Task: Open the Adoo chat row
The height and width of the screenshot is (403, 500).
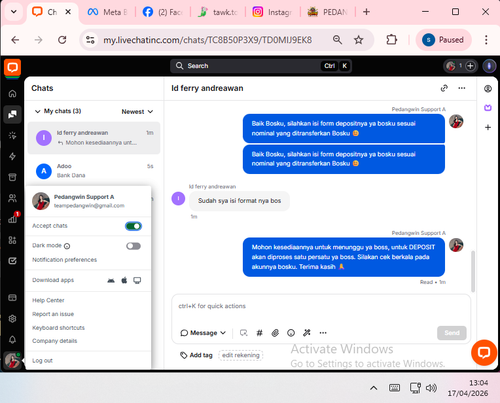Action: tap(94, 171)
